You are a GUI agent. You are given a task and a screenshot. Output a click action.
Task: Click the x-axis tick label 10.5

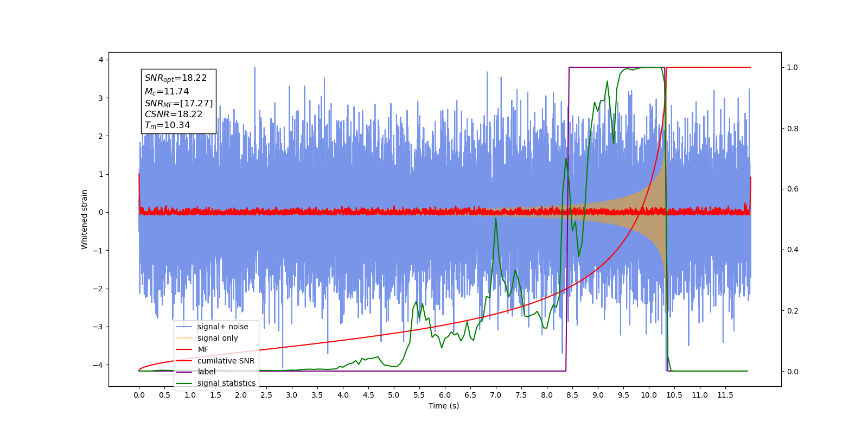(x=674, y=395)
